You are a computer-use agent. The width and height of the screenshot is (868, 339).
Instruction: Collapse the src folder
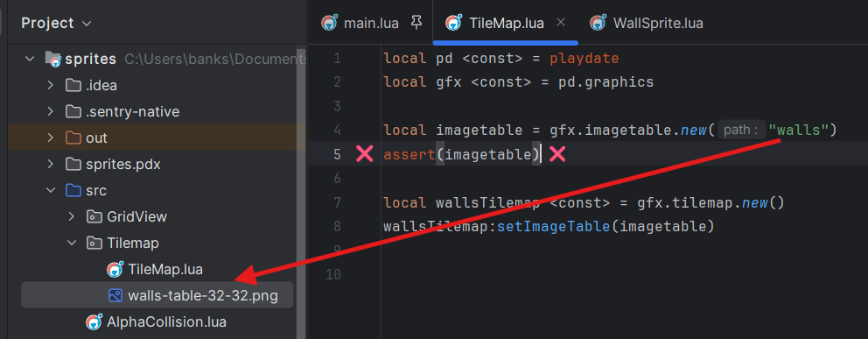coord(51,191)
